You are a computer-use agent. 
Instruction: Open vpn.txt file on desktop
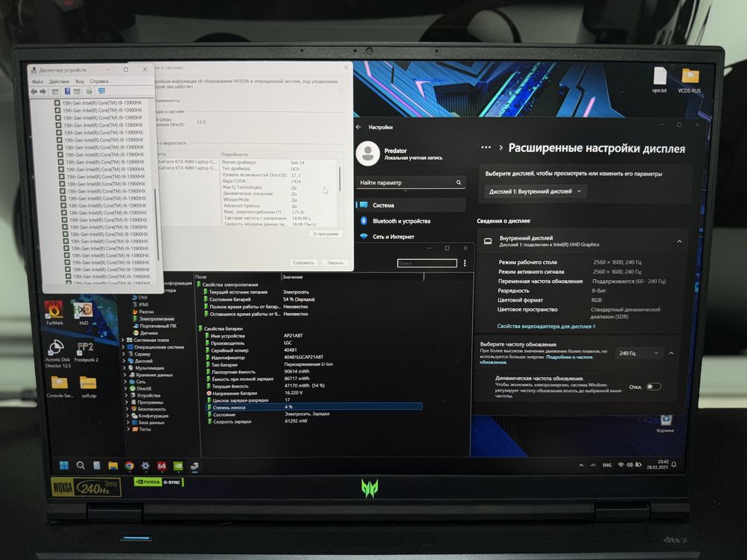point(660,80)
